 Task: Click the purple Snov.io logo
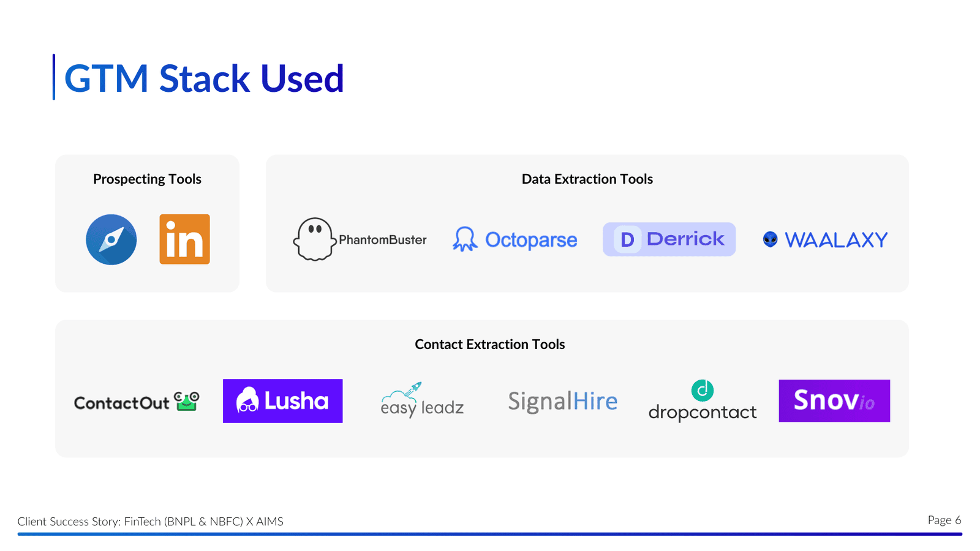pyautogui.click(x=834, y=401)
